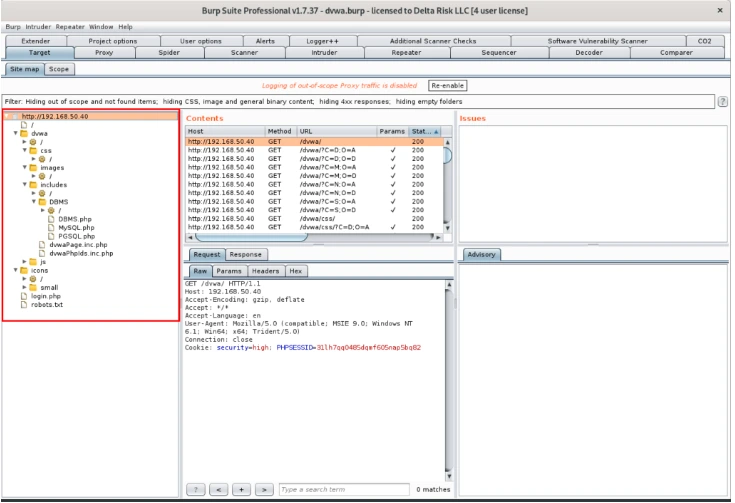Expand the js folder node
Viewport: 735px width, 503px height.
click(x=25, y=262)
